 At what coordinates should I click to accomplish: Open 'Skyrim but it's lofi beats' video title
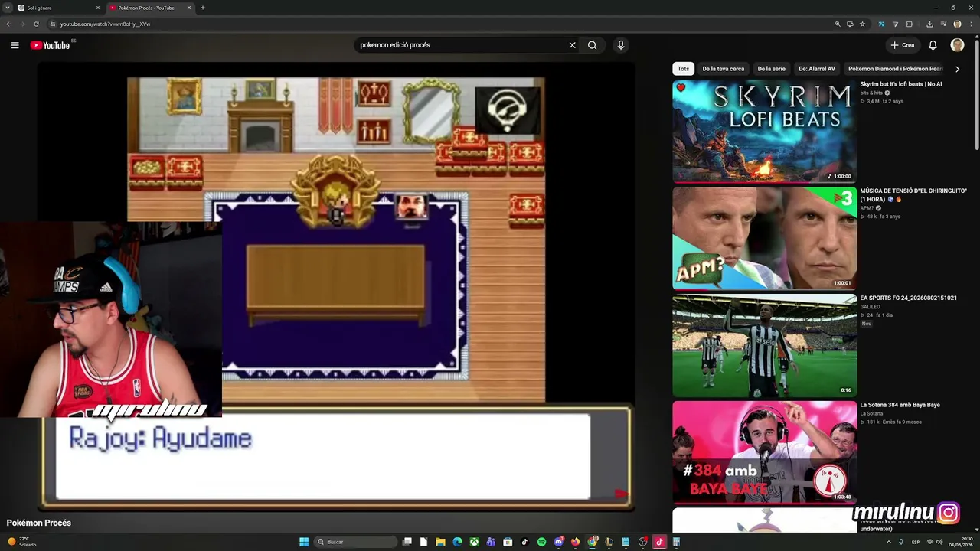tap(901, 84)
